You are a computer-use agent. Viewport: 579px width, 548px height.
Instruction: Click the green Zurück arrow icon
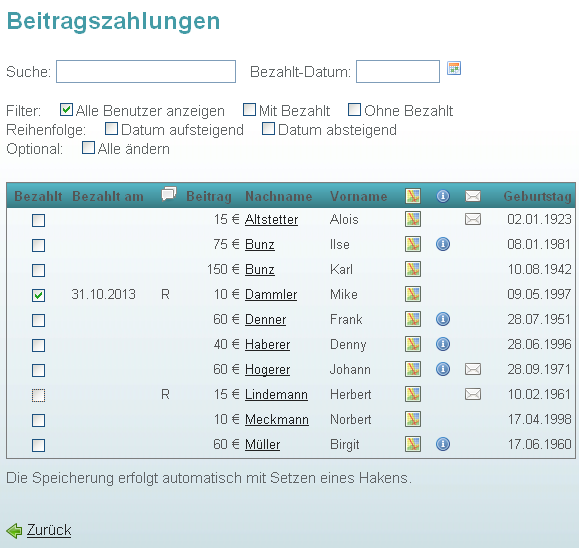tap(14, 531)
